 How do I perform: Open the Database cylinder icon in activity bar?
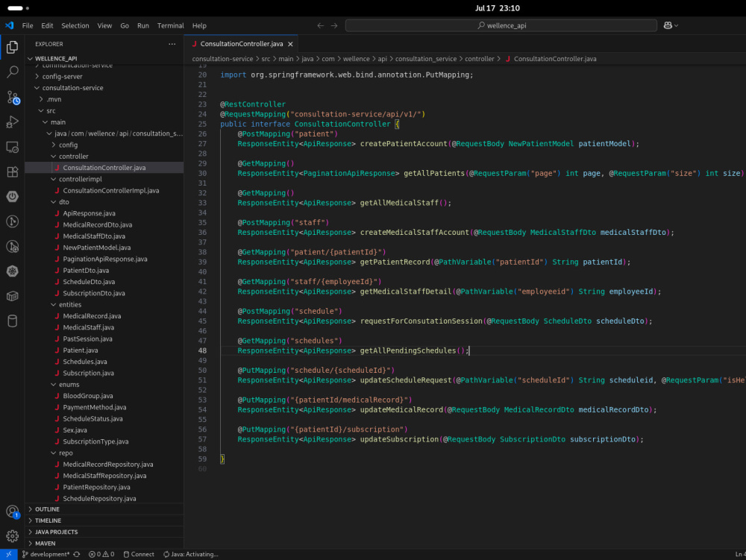13,321
